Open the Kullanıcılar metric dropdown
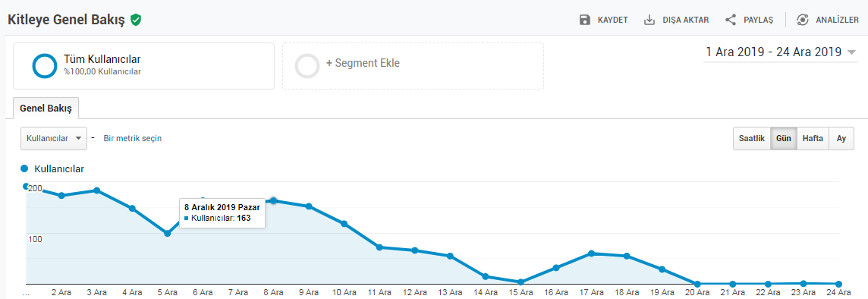Viewport: 868px width, 299px height. point(54,138)
